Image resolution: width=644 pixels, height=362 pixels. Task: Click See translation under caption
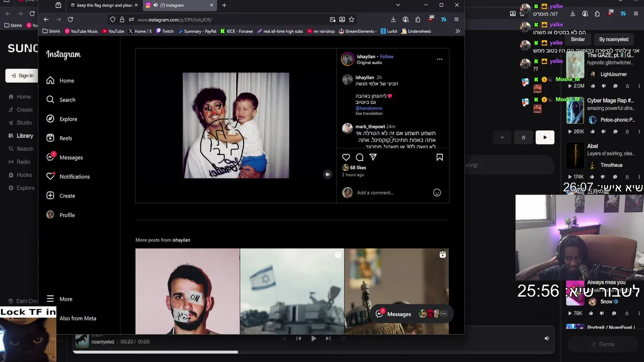[x=369, y=114]
